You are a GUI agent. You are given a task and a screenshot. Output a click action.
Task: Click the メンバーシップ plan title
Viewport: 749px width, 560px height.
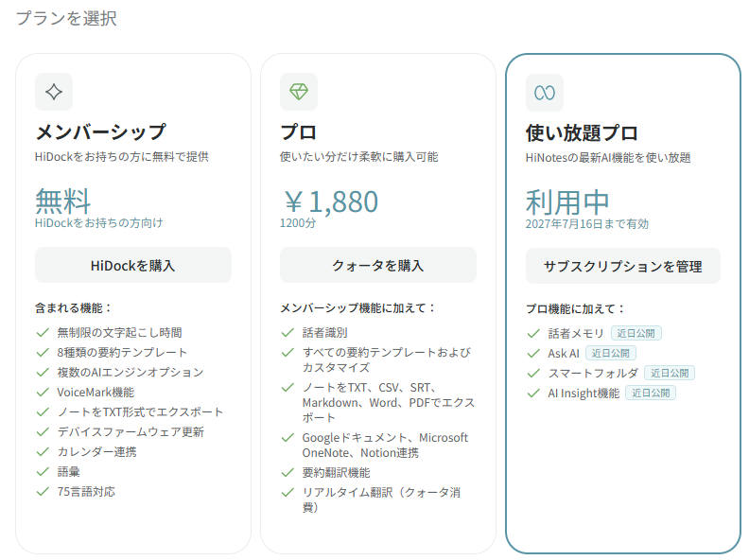tap(101, 131)
